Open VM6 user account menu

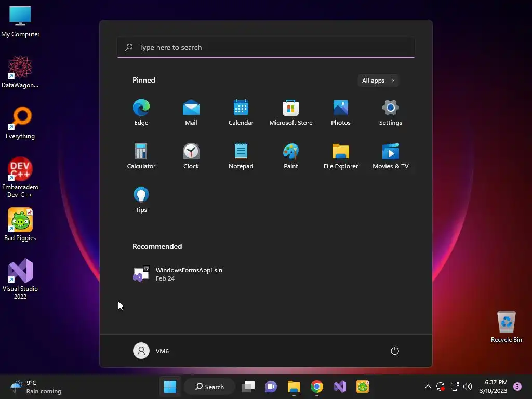151,351
